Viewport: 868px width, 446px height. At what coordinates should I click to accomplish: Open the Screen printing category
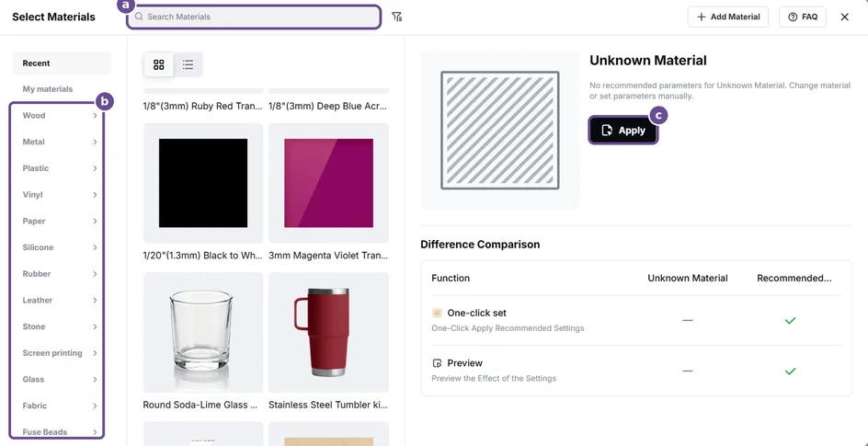(x=52, y=353)
